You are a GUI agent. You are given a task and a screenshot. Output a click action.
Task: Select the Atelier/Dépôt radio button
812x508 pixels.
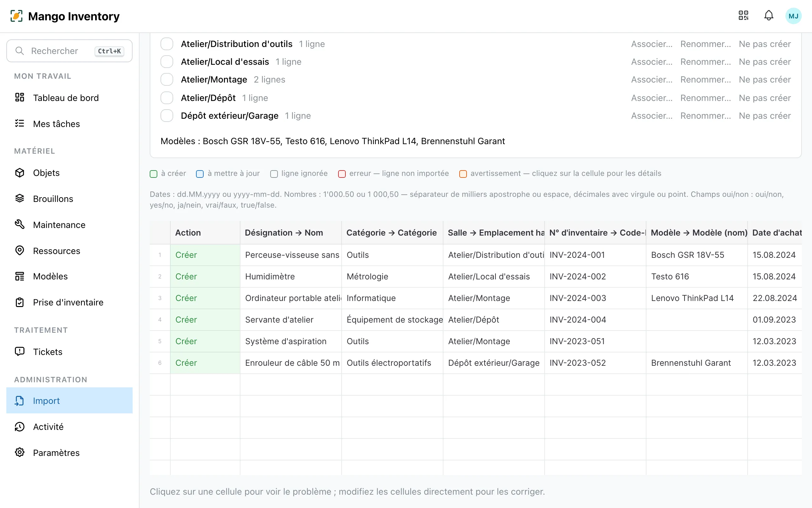point(167,98)
